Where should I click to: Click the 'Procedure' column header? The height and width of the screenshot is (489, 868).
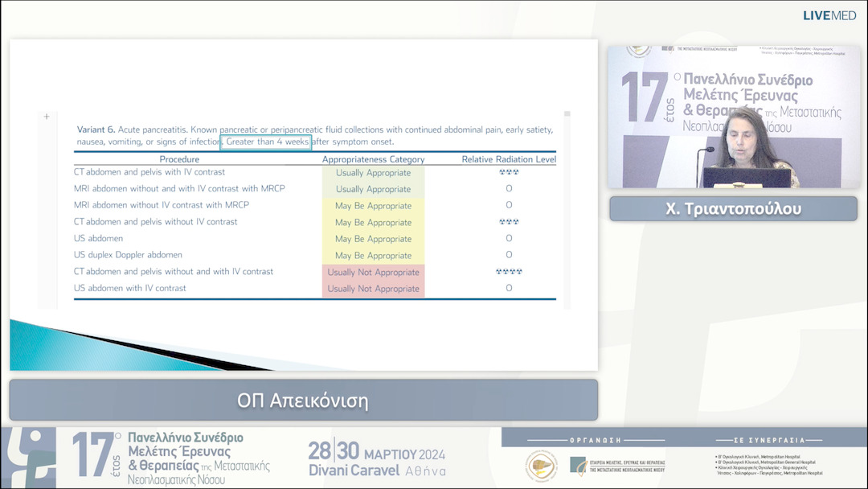tap(179, 159)
